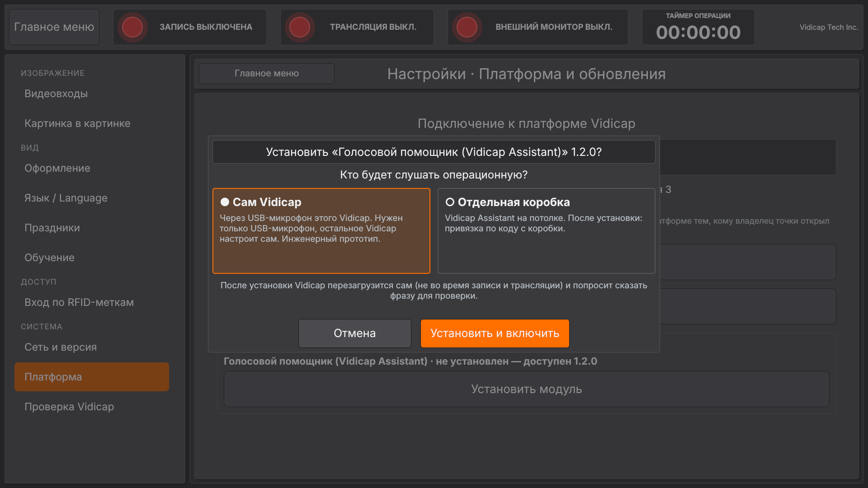
Task: Click 'Установить модуль' button behind dialog
Action: pyautogui.click(x=526, y=389)
